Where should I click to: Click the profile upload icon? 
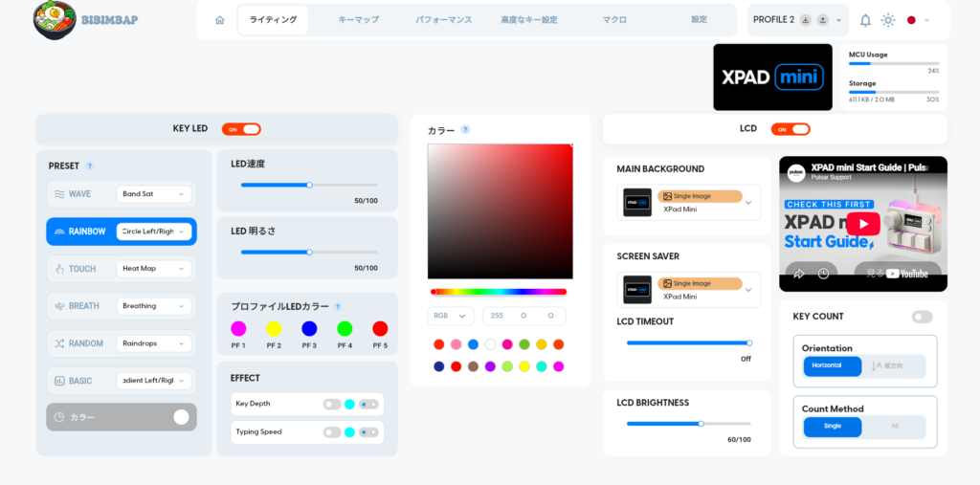(x=822, y=20)
